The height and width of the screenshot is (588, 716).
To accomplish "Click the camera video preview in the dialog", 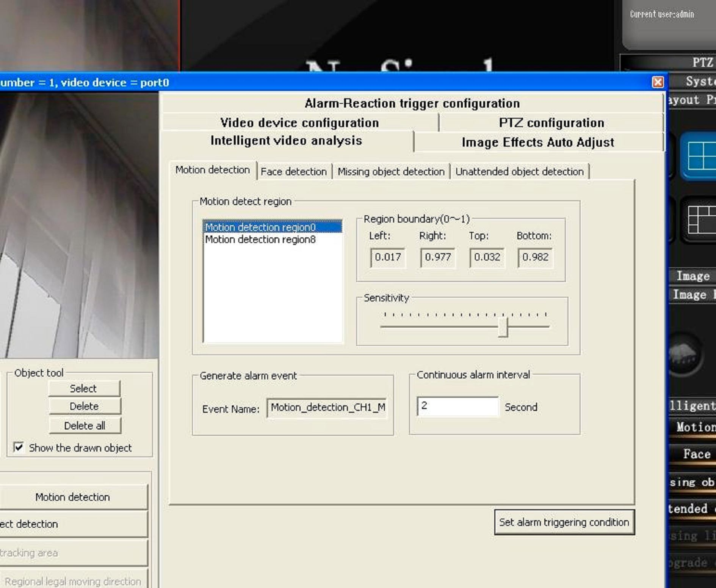I will coord(79,226).
